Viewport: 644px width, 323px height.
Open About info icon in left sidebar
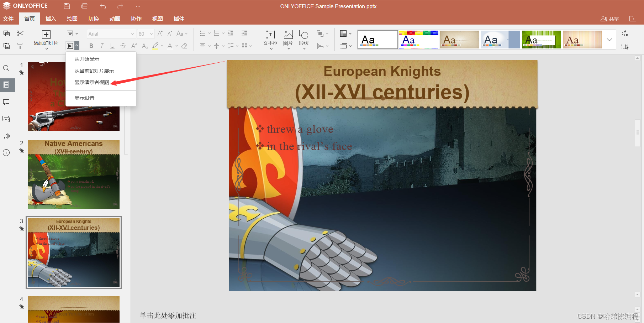6,153
